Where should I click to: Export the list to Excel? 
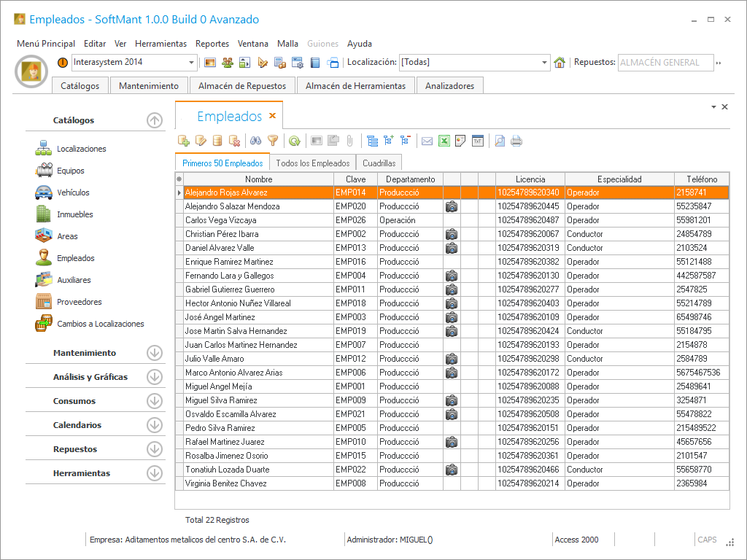(x=444, y=141)
